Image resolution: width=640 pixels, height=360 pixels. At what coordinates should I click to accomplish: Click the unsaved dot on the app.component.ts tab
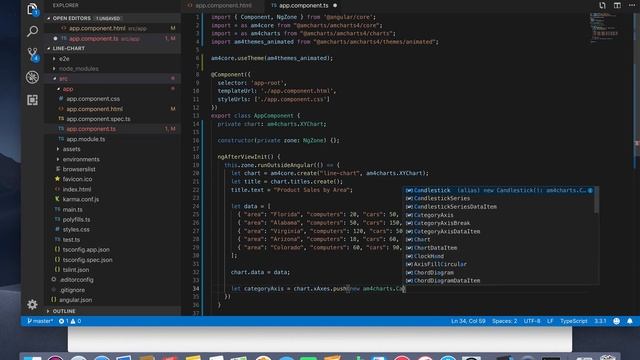(335, 6)
